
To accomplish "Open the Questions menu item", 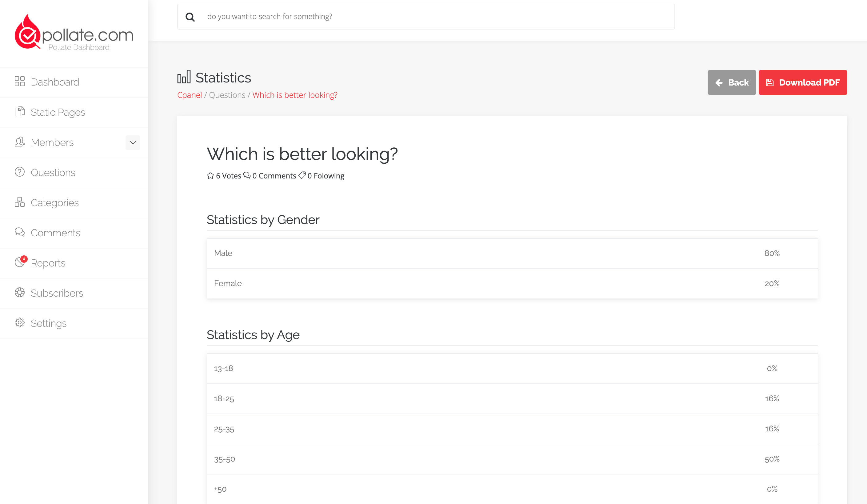I will tap(53, 172).
